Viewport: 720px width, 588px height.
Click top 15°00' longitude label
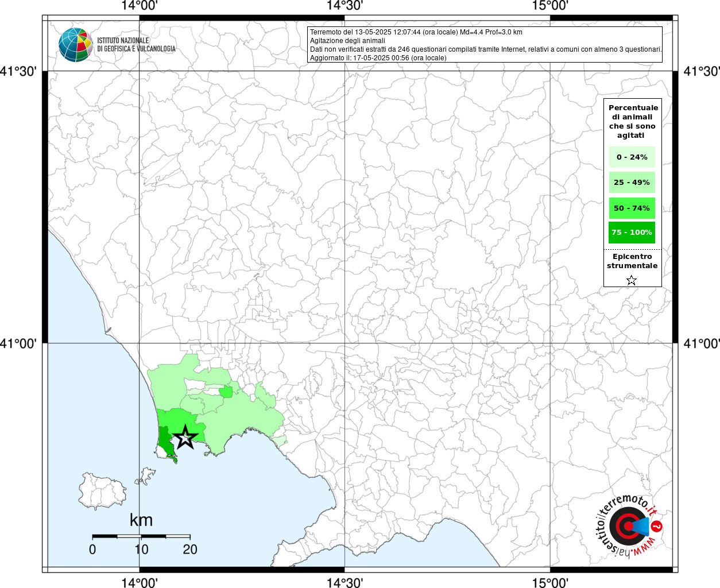pyautogui.click(x=550, y=6)
